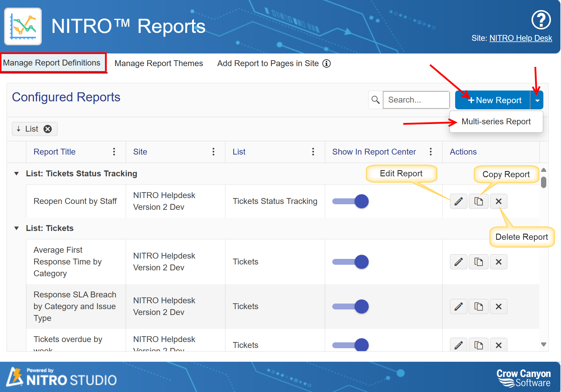Collapse the Tickets Status Tracking group
The width and height of the screenshot is (561, 392).
[x=16, y=174]
